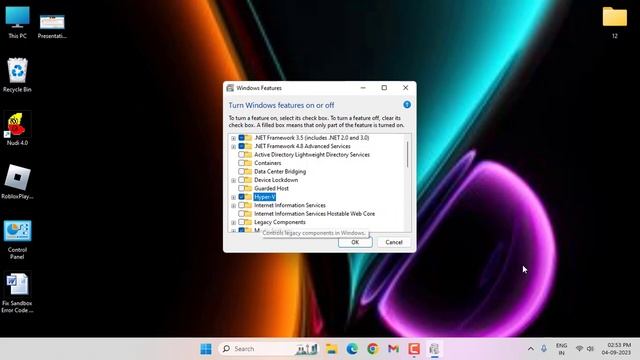Minimize the Windows Features window
640x360 pixels.
[x=363, y=88]
